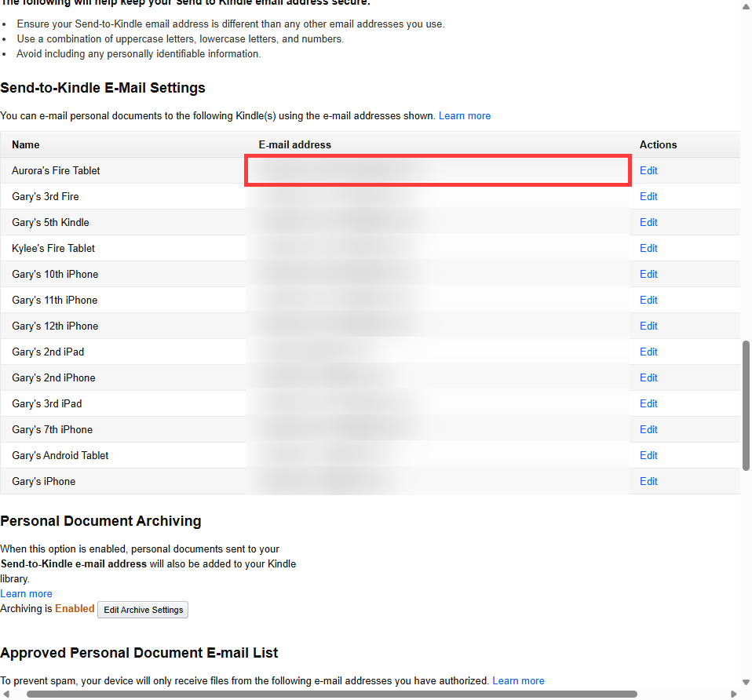Open Learn more link in Send-to-Kindle settings
Screen dimensions: 752x700
464,116
